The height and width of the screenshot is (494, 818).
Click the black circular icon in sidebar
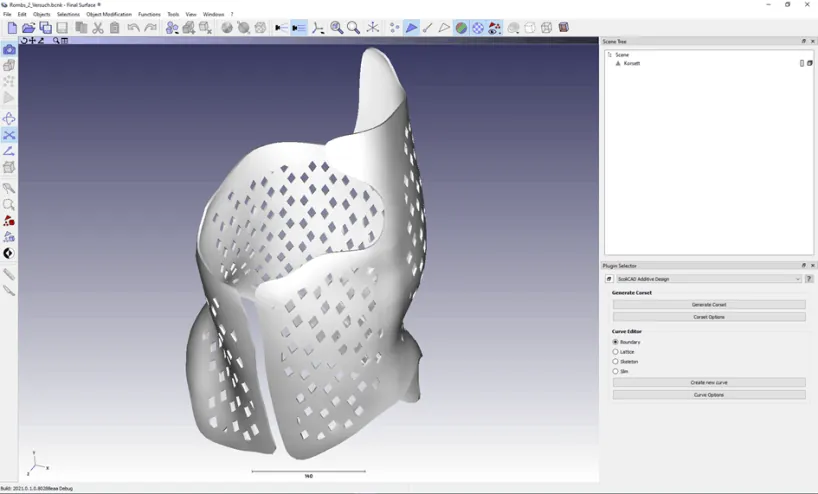click(9, 254)
